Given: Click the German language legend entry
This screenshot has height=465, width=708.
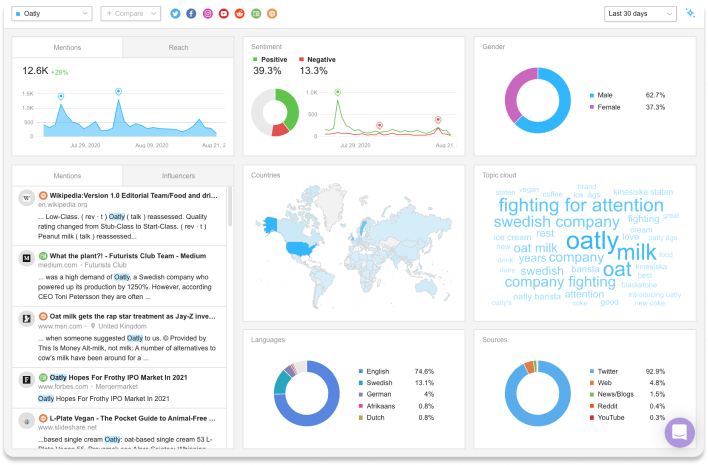Looking at the screenshot, I should 396,394.
